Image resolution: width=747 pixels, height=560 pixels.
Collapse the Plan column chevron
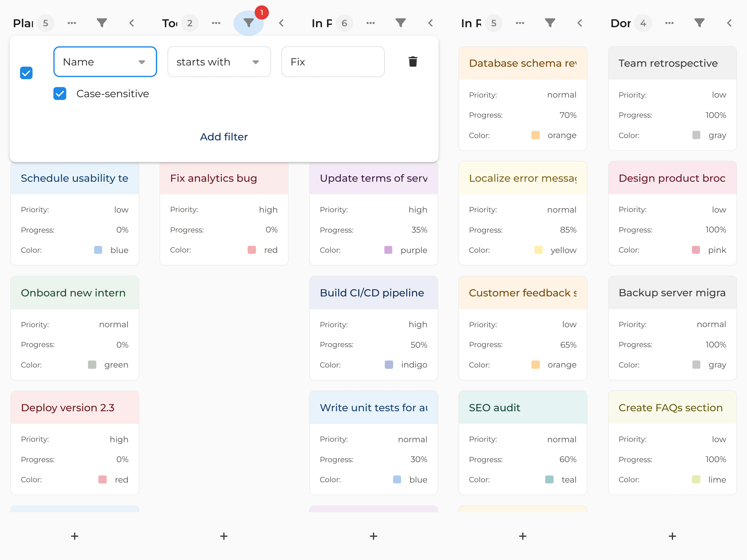132,23
